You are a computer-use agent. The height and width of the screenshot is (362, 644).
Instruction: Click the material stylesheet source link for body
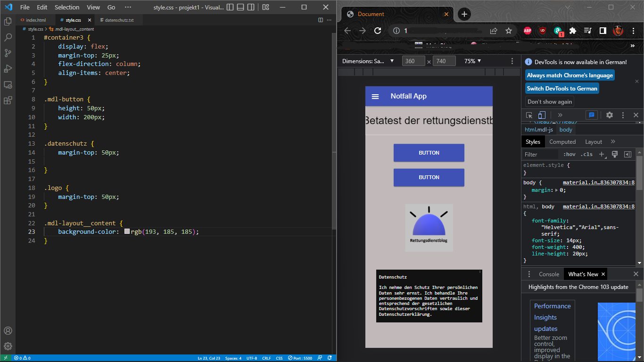coord(598,182)
